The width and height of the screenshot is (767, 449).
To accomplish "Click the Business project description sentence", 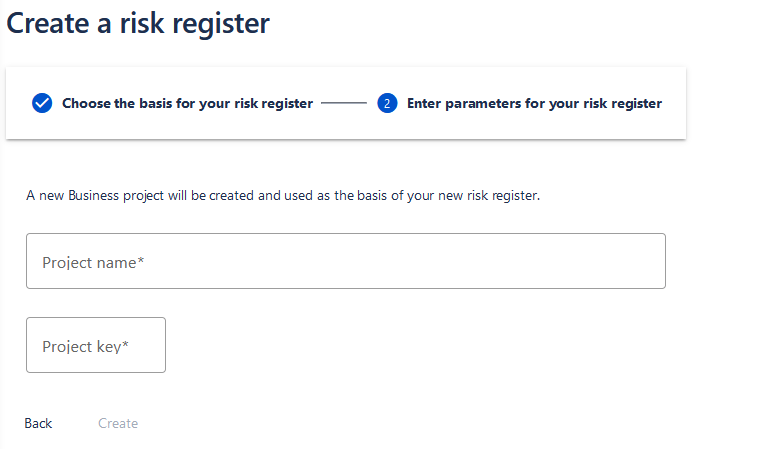I will point(283,196).
